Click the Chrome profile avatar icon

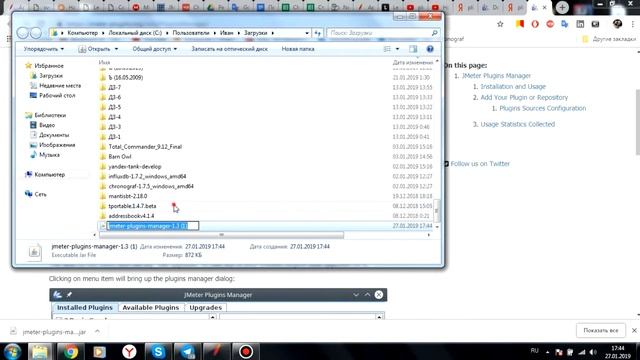(x=617, y=24)
